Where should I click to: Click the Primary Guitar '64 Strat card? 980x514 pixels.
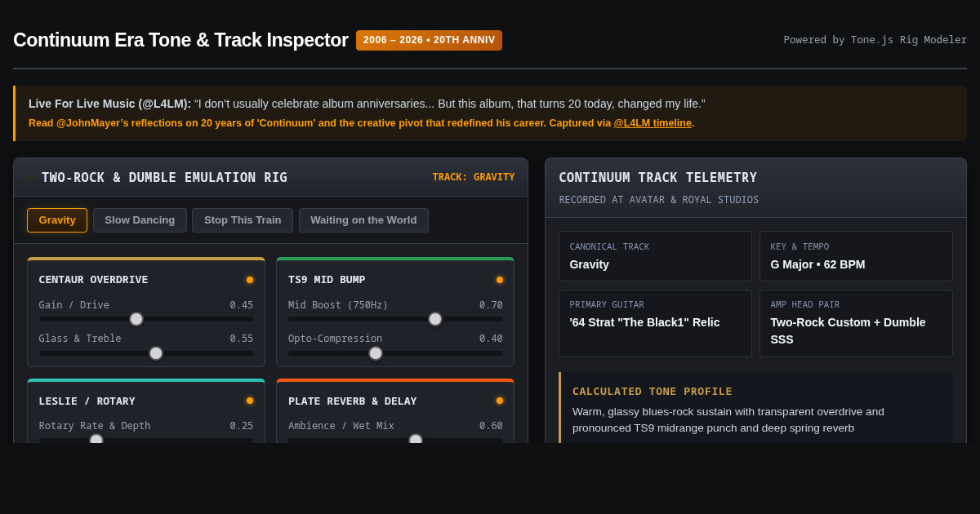[655, 323]
